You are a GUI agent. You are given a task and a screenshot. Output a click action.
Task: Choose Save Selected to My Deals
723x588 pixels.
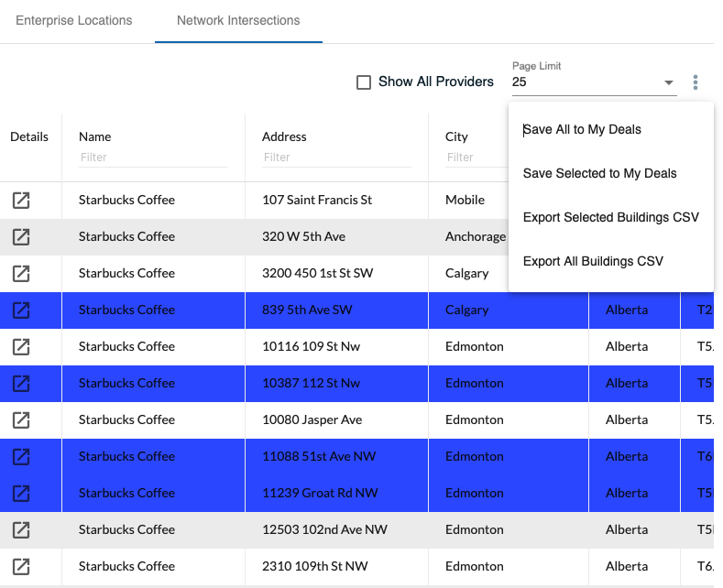tap(599, 174)
